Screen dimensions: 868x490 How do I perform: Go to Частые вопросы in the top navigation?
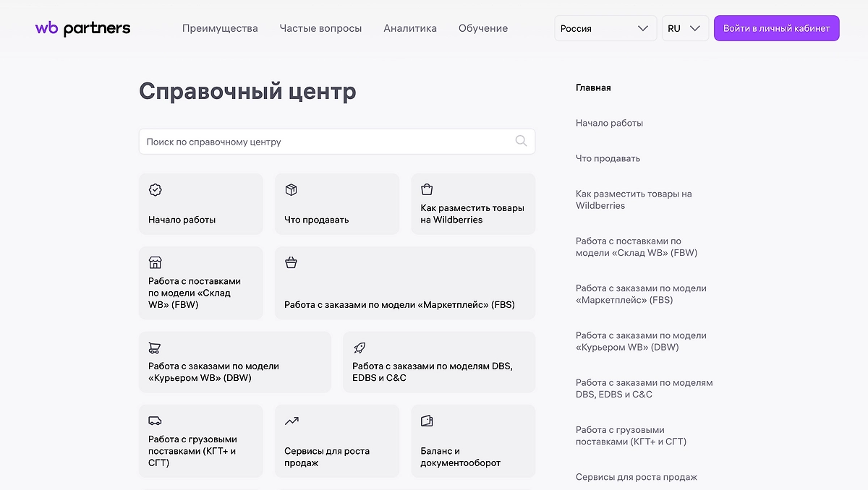pyautogui.click(x=320, y=28)
